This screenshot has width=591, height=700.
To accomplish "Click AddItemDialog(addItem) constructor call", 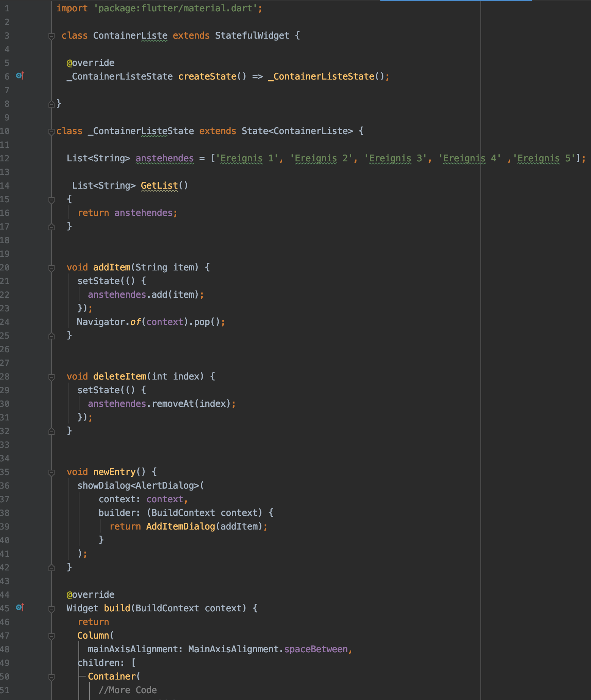I will [x=204, y=527].
